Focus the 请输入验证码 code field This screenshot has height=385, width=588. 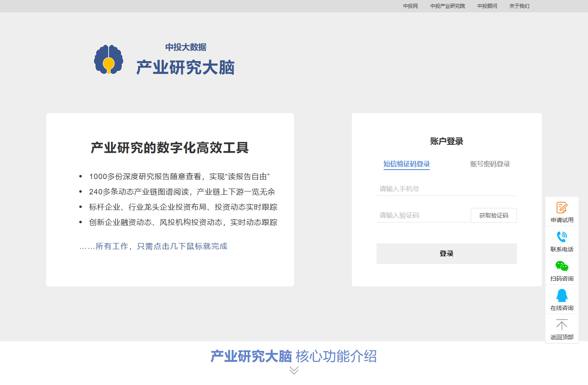click(x=423, y=215)
